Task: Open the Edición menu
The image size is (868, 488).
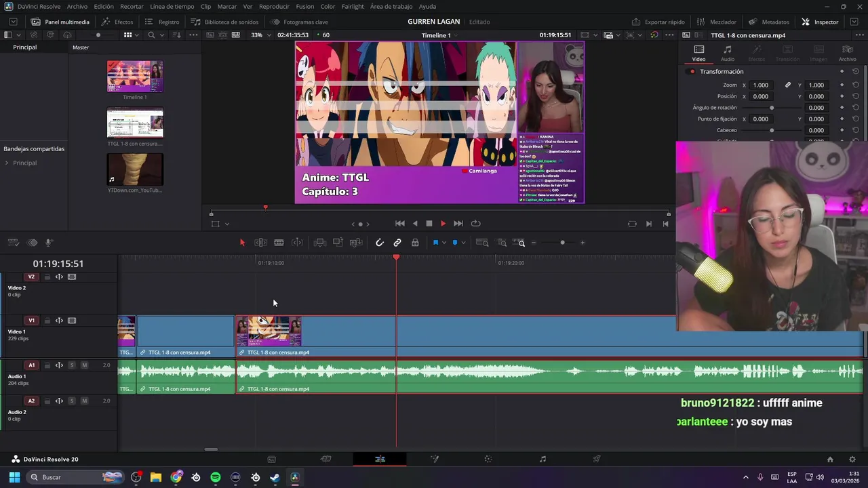Action: (104, 6)
